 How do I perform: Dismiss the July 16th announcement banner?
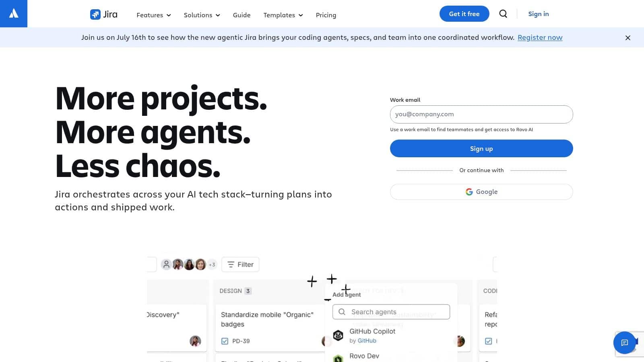click(627, 38)
